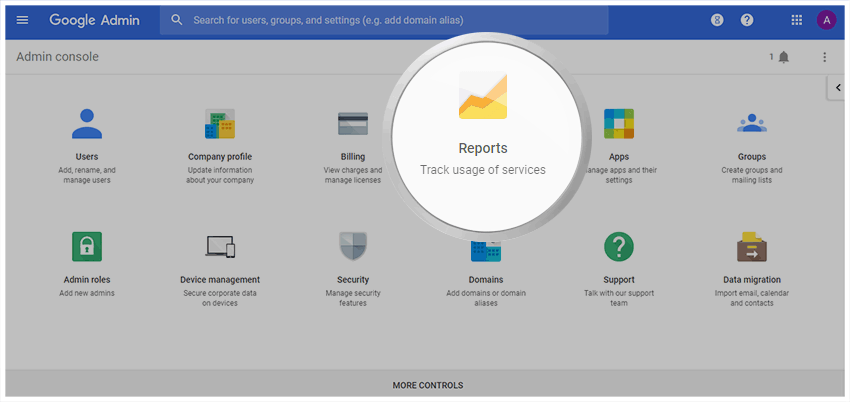
Task: Click the notification count 1
Action: (771, 56)
